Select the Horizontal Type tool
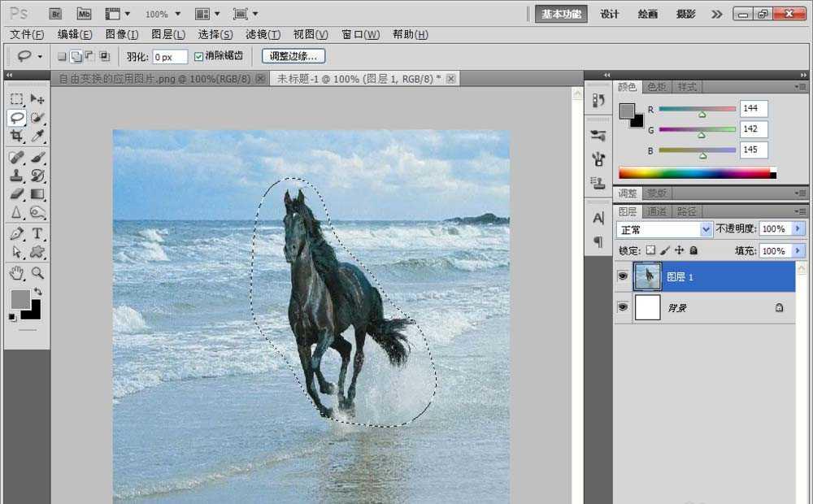This screenshot has height=504, width=813. point(37,233)
